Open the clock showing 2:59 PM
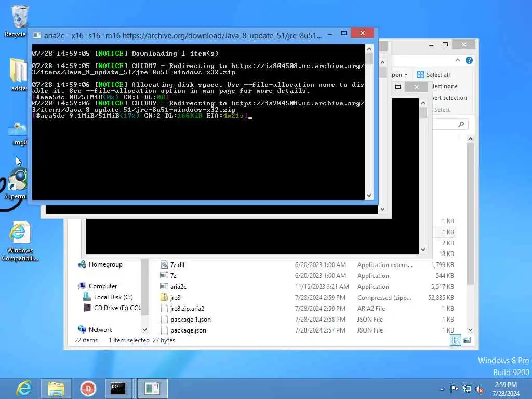 [x=506, y=389]
